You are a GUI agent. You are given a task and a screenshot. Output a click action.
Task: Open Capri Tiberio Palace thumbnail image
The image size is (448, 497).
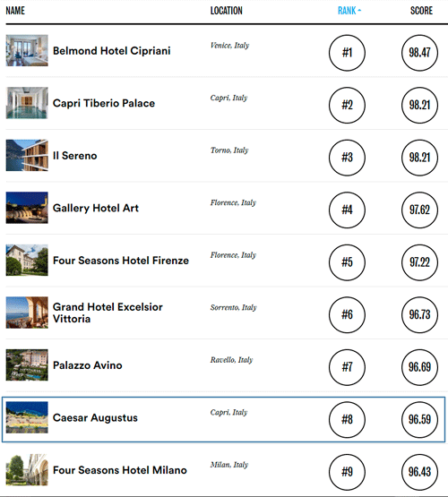[x=27, y=103]
